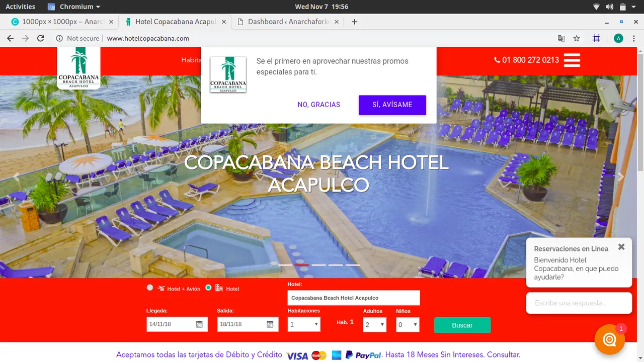Click the American Express logo
644x362 pixels.
[x=337, y=355]
